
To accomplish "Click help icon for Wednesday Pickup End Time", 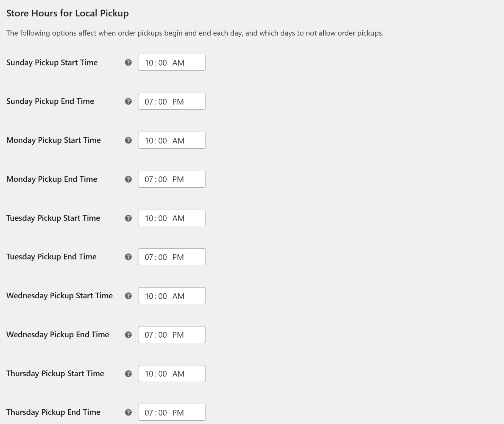I will click(128, 335).
